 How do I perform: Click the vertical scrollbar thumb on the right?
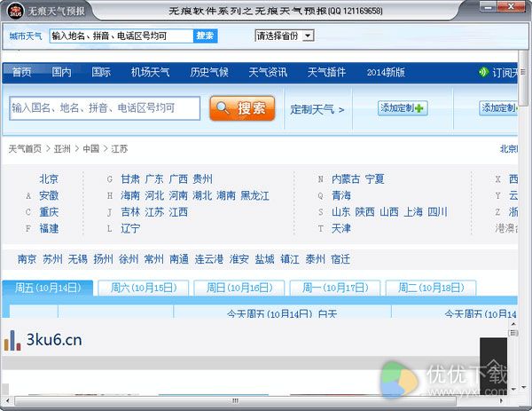point(523,77)
